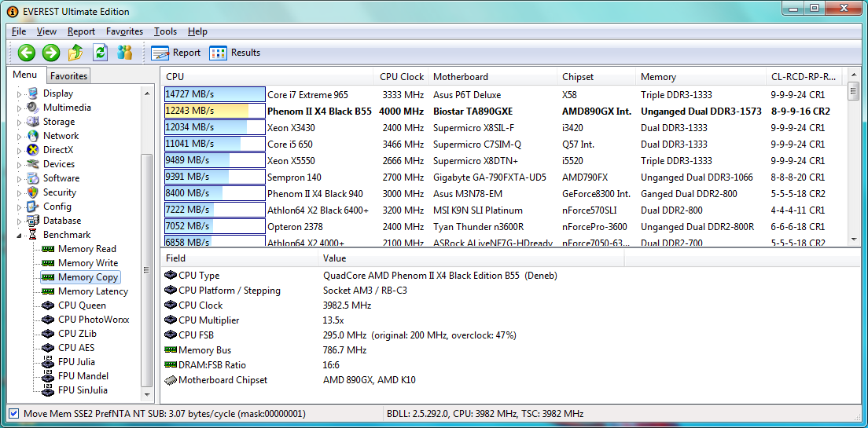868x428 pixels.
Task: Click the green Back arrow toolbar icon
Action: (x=27, y=53)
